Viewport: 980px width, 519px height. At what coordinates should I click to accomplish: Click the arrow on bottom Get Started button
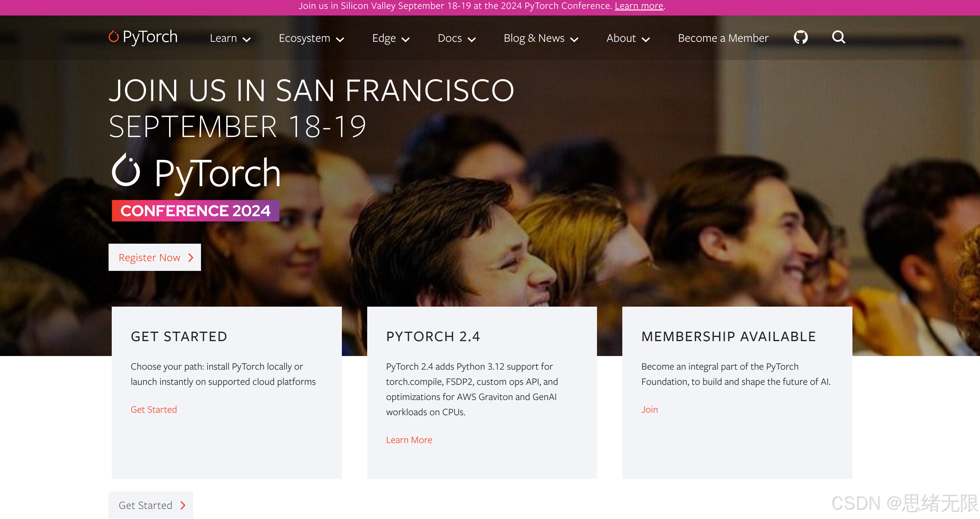pyautogui.click(x=183, y=505)
